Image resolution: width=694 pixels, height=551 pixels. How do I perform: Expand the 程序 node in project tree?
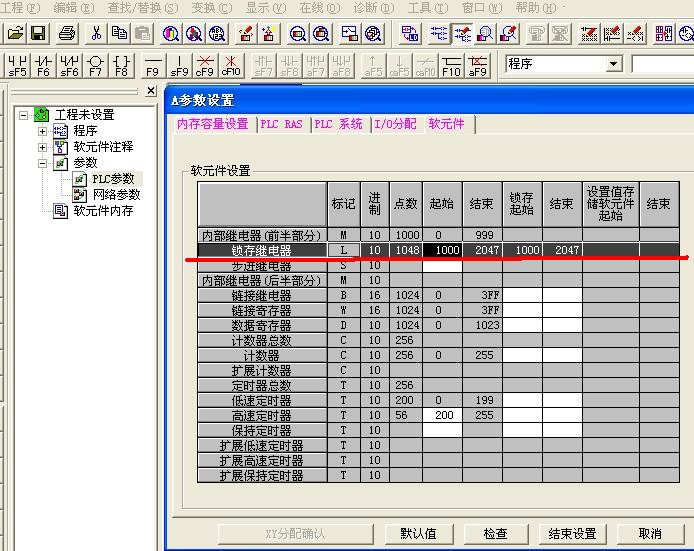click(42, 131)
